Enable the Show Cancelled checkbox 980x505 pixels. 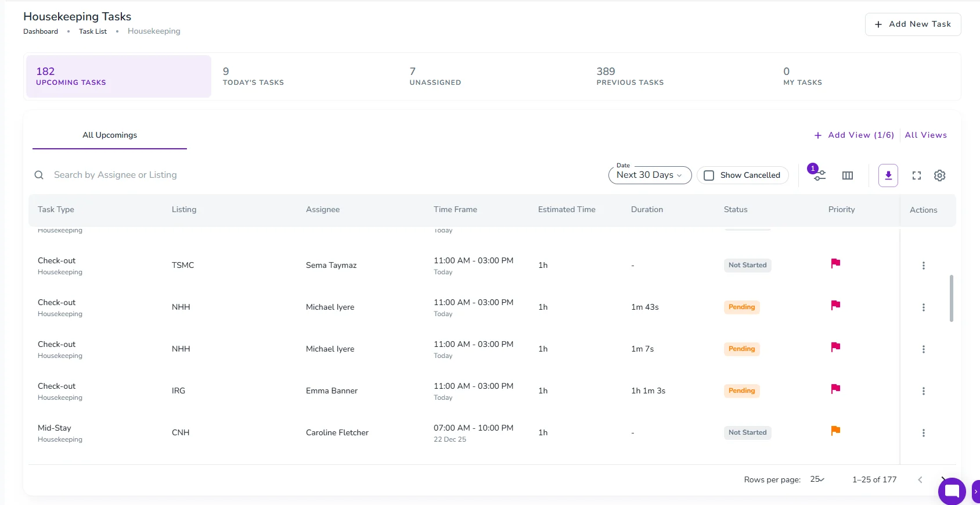click(709, 176)
